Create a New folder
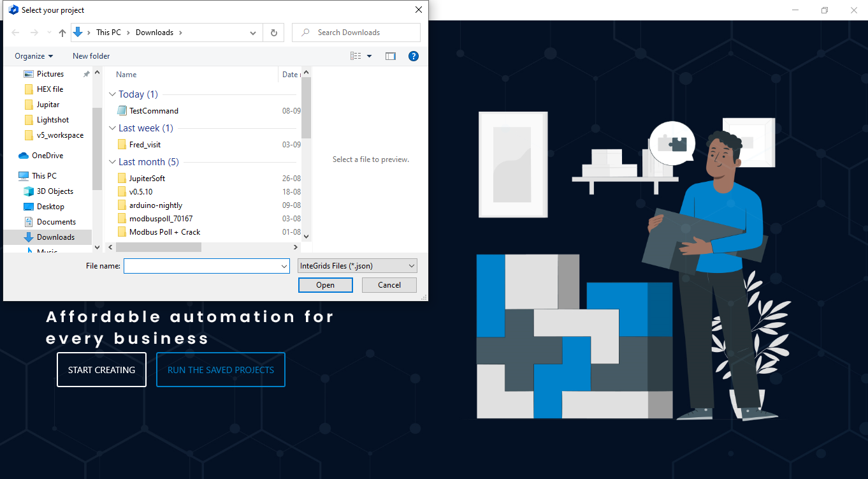868x479 pixels. click(x=91, y=56)
